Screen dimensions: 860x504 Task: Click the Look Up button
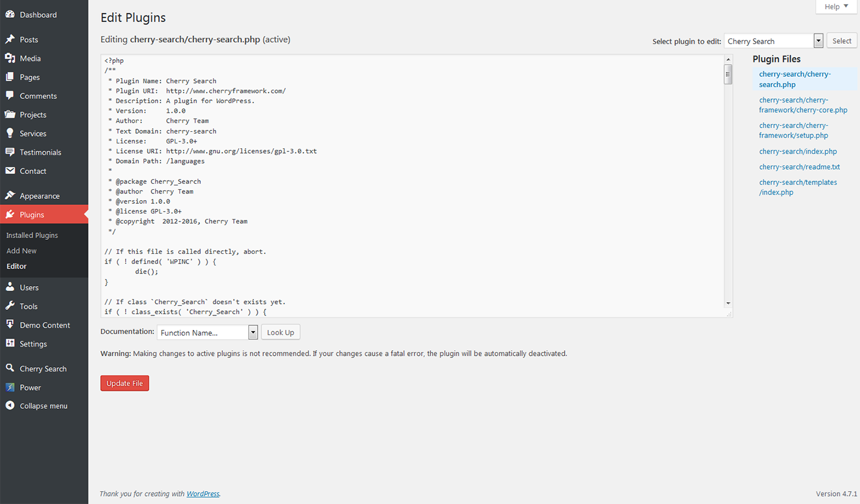click(281, 333)
